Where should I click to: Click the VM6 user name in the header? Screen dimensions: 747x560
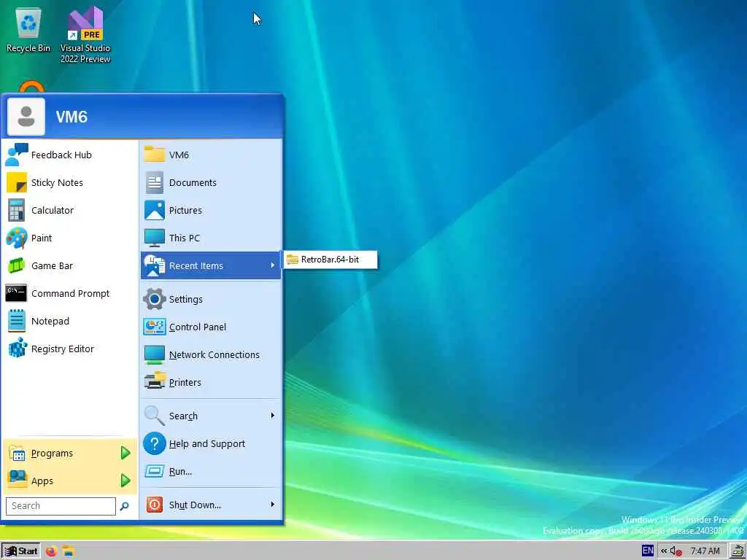(71, 117)
